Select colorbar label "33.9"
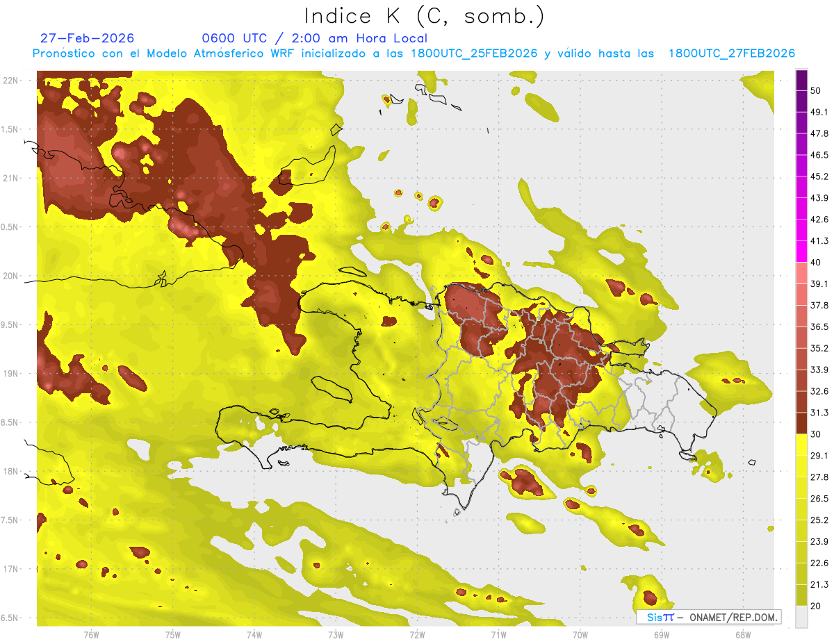Screen dimensions: 834x644 (x=819, y=370)
